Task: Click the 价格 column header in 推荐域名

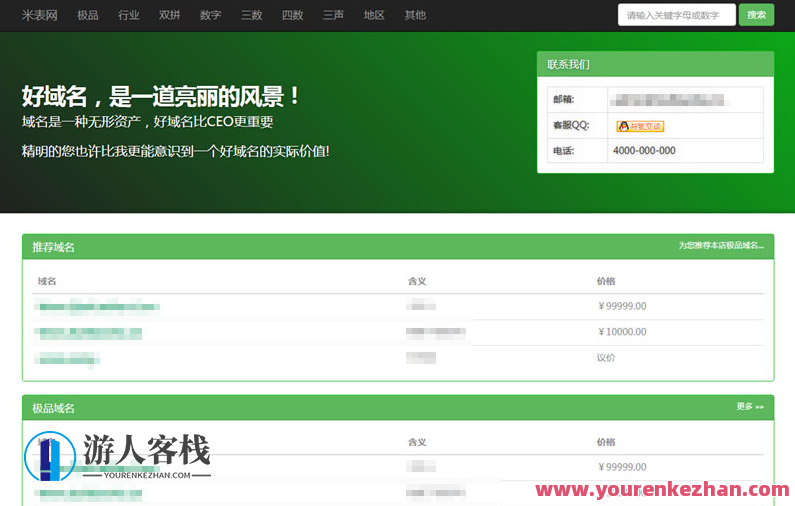Action: [x=606, y=281]
